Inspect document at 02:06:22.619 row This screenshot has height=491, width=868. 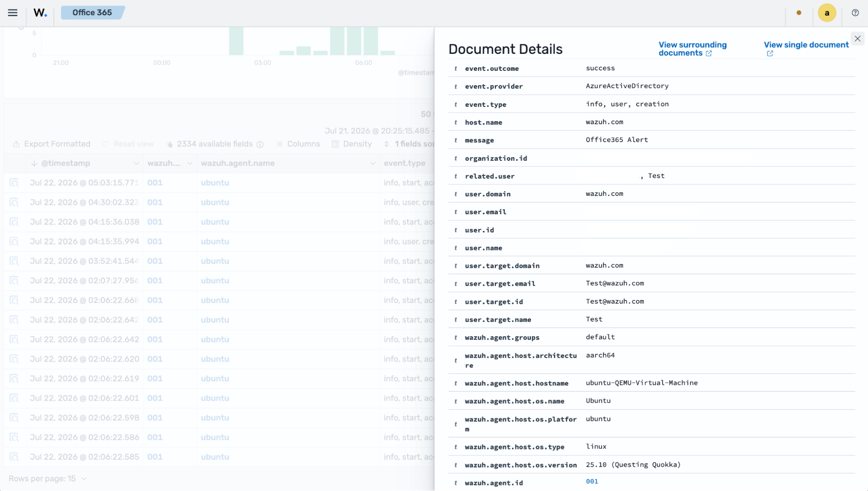(14, 378)
